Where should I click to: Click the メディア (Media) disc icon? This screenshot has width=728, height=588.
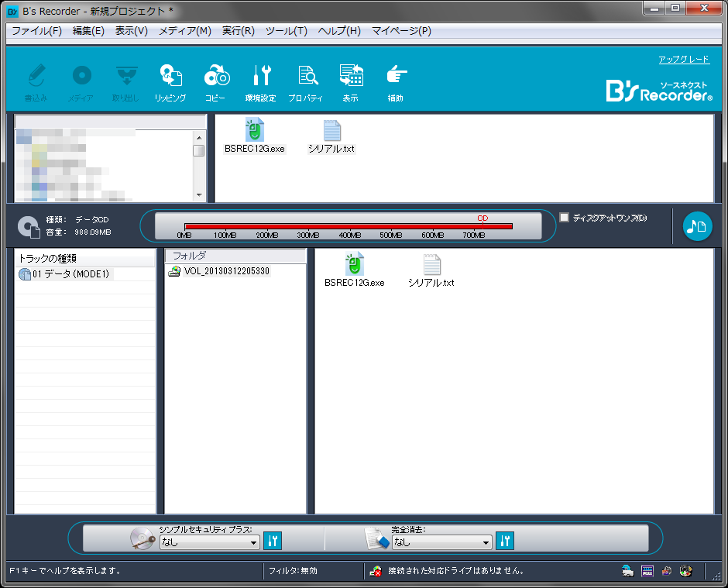click(x=81, y=83)
